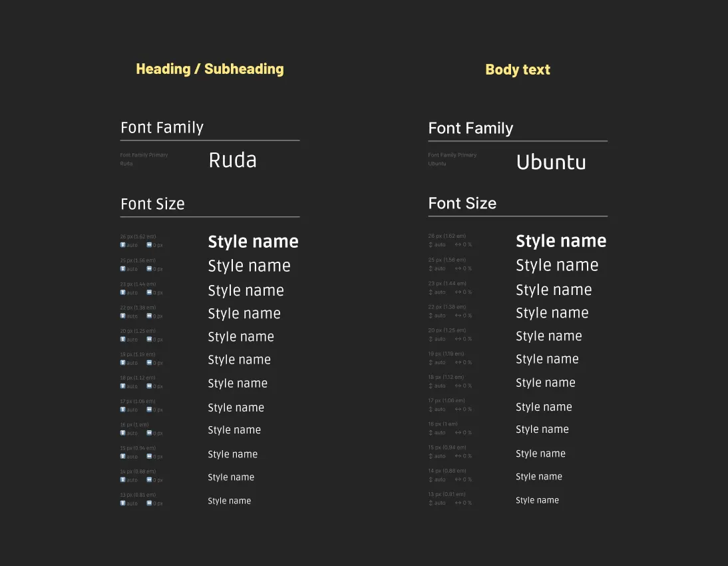Click the "Font Family" label in the Body text column
The image size is (728, 566).
[x=470, y=129]
